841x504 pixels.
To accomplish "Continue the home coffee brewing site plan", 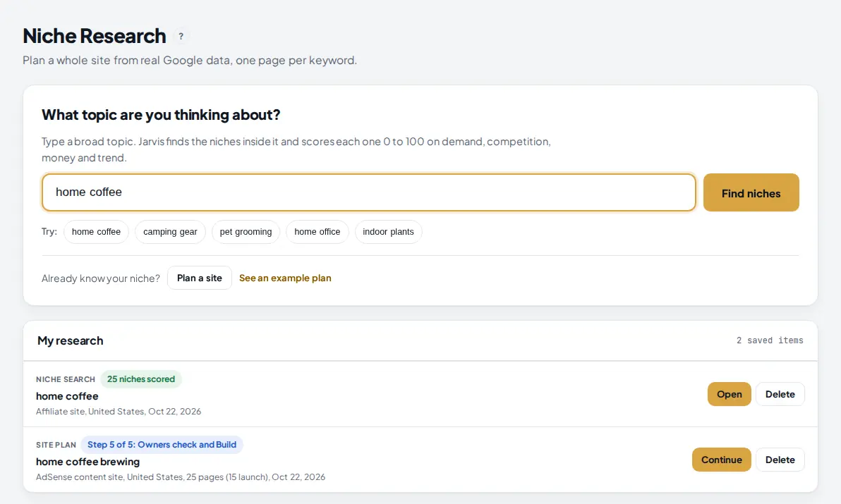I will coord(721,460).
